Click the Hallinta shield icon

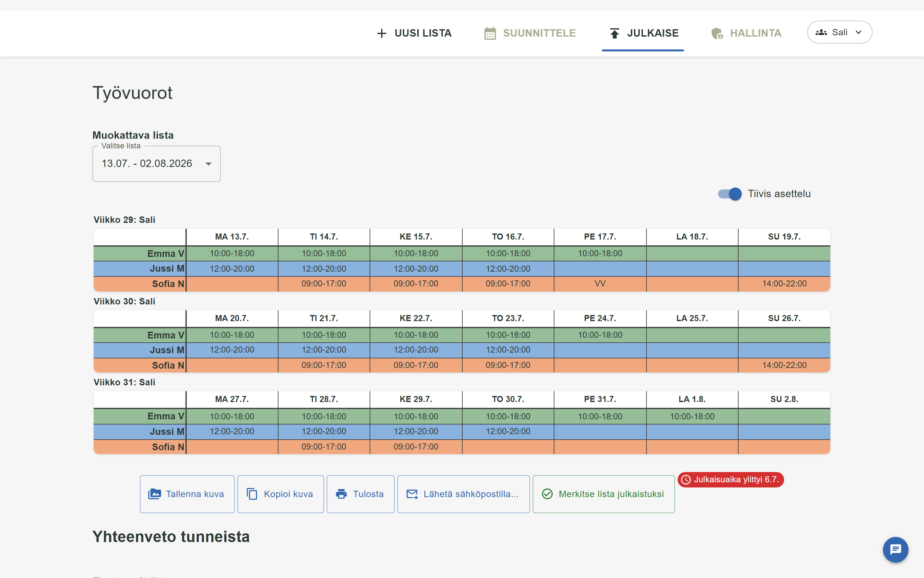717,33
